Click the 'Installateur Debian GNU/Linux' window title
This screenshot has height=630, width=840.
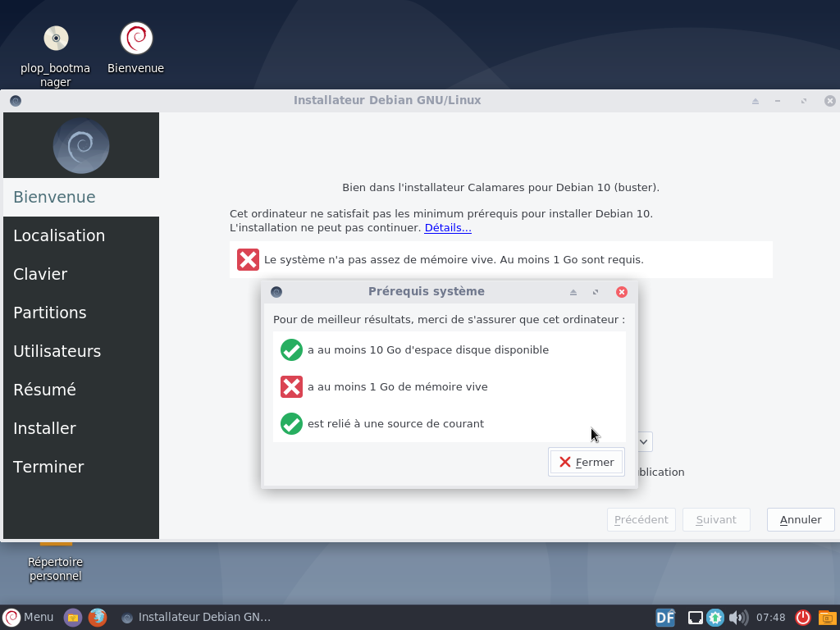coord(387,100)
